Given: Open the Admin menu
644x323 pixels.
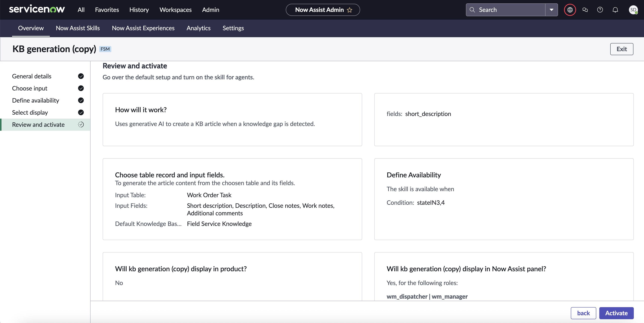Looking at the screenshot, I should [x=211, y=10].
